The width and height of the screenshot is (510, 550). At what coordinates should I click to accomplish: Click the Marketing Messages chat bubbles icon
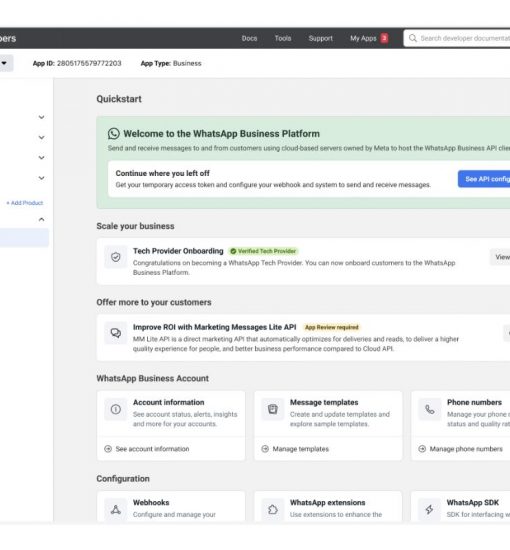(116, 333)
